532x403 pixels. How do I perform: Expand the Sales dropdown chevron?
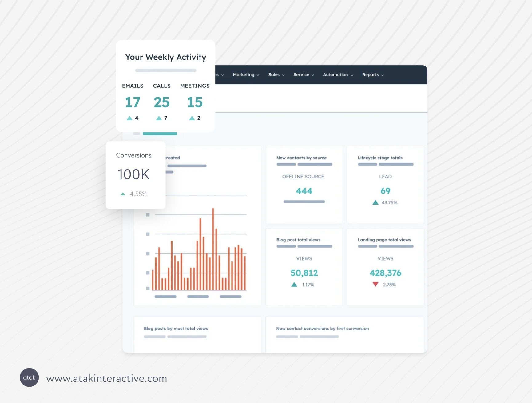(283, 75)
